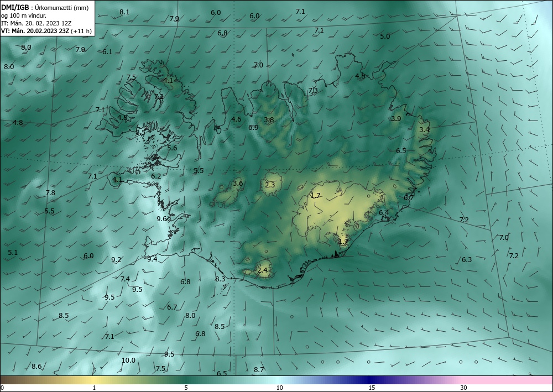Click the '7.3' value on the north coast
553x392 pixels.
[x=313, y=91]
